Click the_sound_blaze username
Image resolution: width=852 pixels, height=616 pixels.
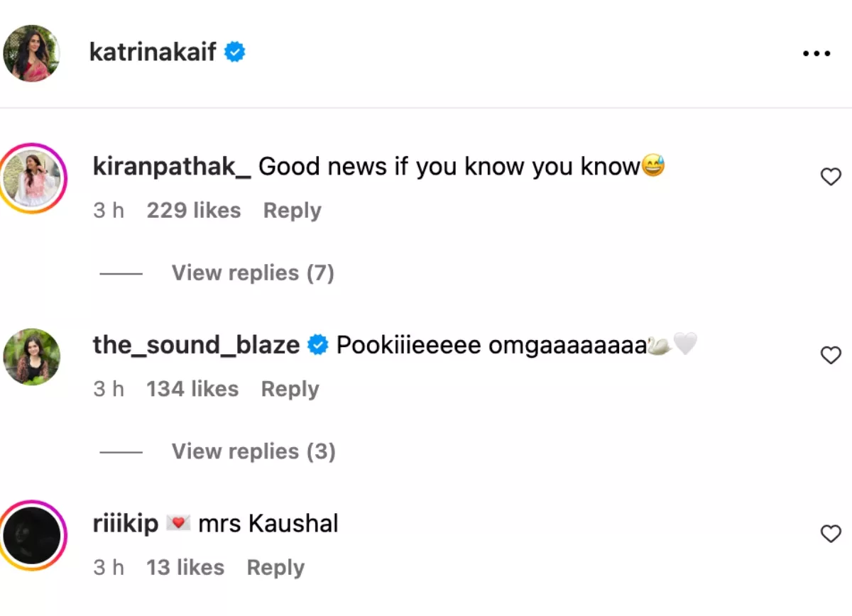click(x=196, y=346)
